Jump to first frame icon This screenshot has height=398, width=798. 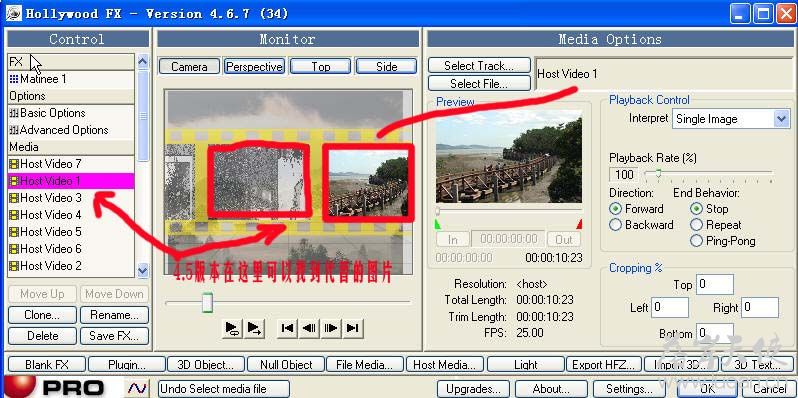(287, 328)
